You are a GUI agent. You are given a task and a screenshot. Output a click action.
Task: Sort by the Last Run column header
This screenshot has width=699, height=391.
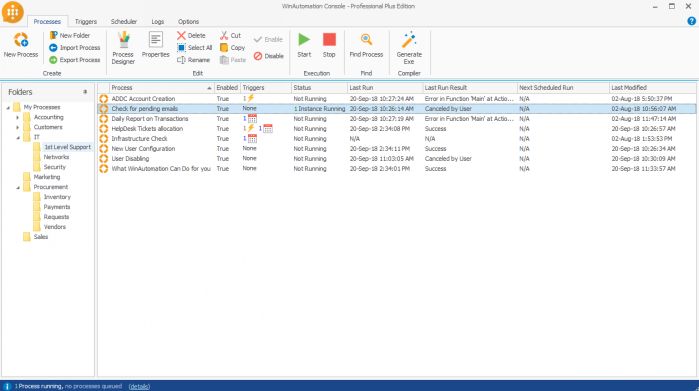[385, 88]
